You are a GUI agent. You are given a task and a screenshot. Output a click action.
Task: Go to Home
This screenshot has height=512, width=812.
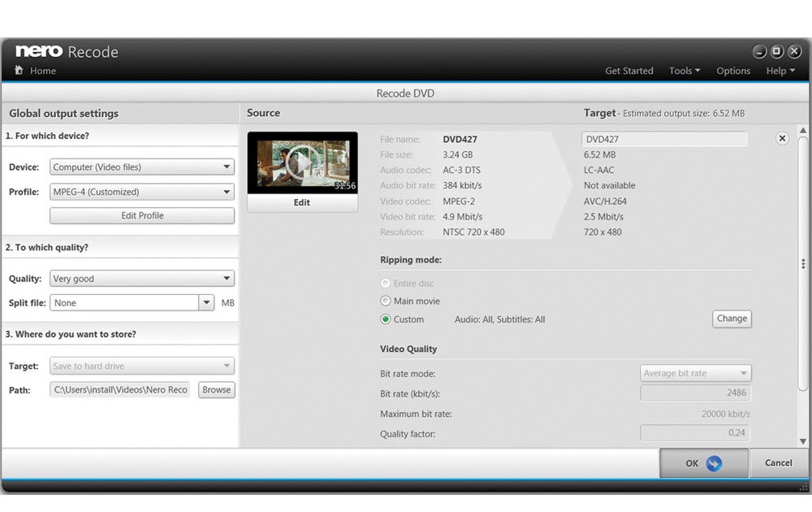click(x=42, y=71)
